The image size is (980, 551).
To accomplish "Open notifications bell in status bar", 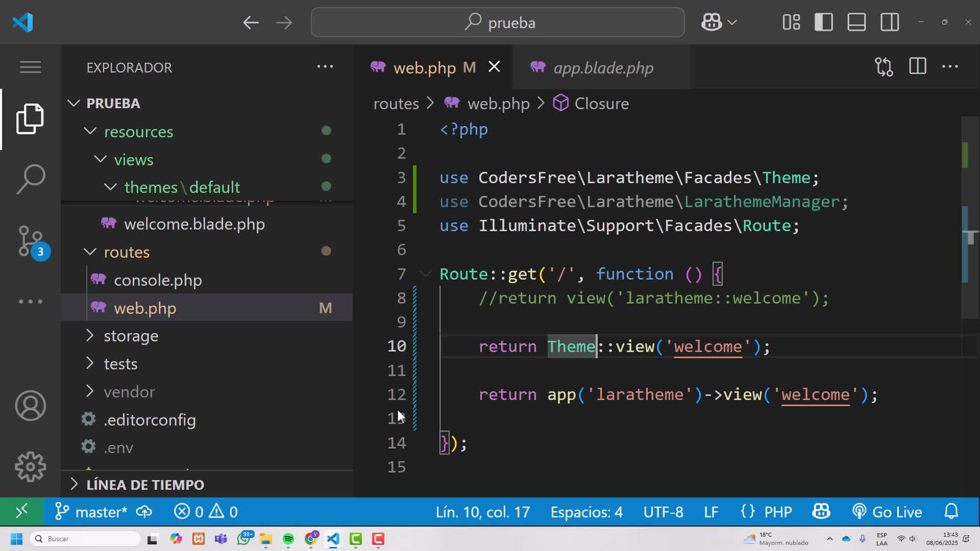I will [x=951, y=511].
